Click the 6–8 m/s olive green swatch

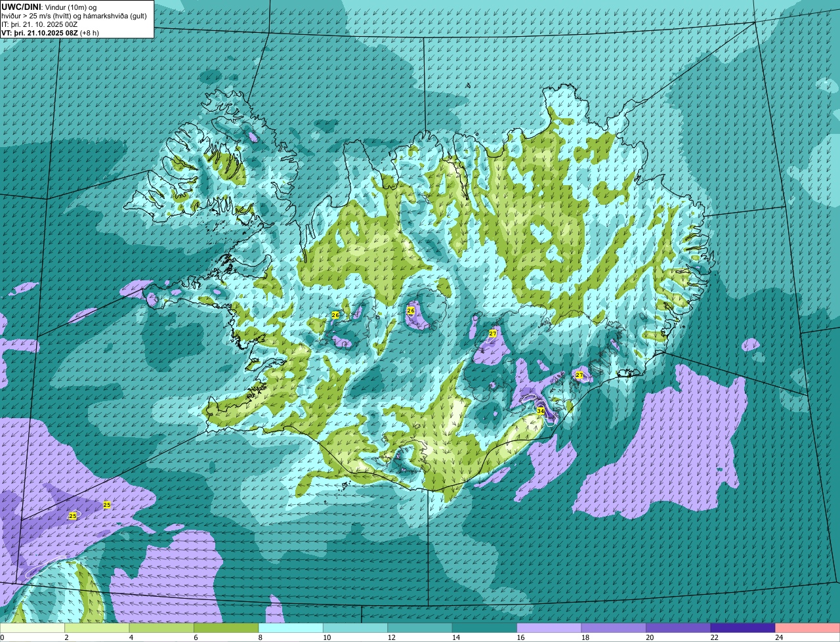tap(226, 628)
